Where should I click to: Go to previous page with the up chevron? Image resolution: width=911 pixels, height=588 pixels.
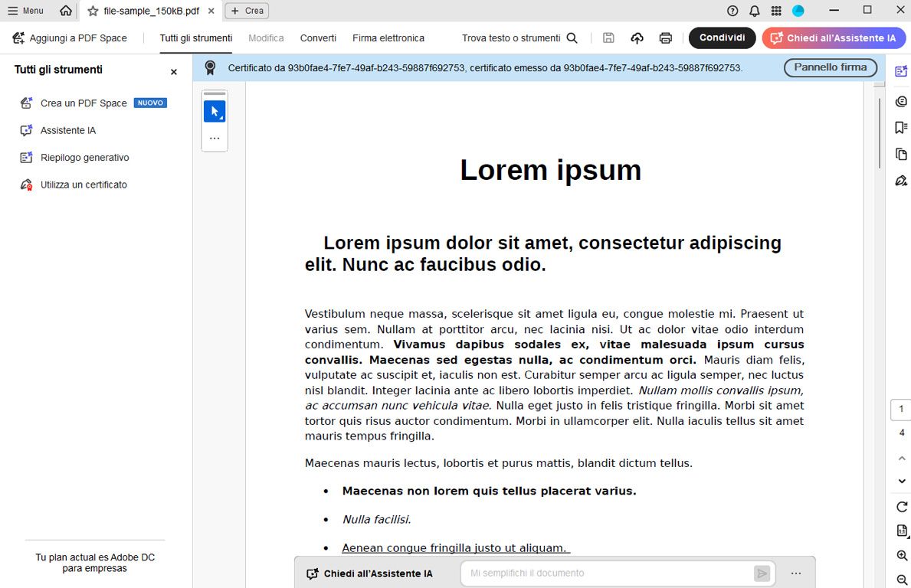(900, 458)
